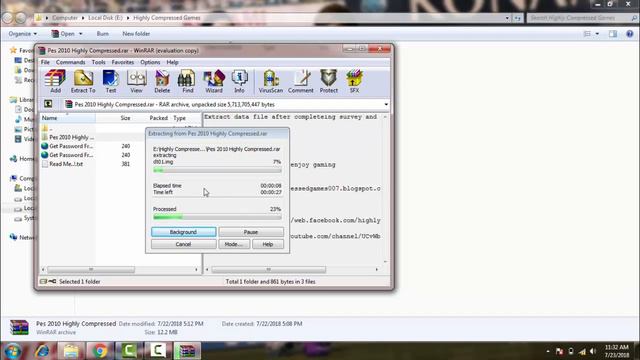
Task: Open the WinRAR Help menu
Action: pos(172,62)
